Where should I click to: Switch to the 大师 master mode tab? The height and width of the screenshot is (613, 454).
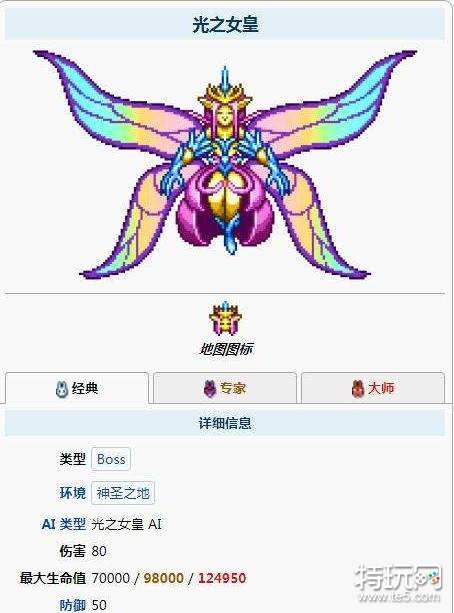click(x=373, y=388)
